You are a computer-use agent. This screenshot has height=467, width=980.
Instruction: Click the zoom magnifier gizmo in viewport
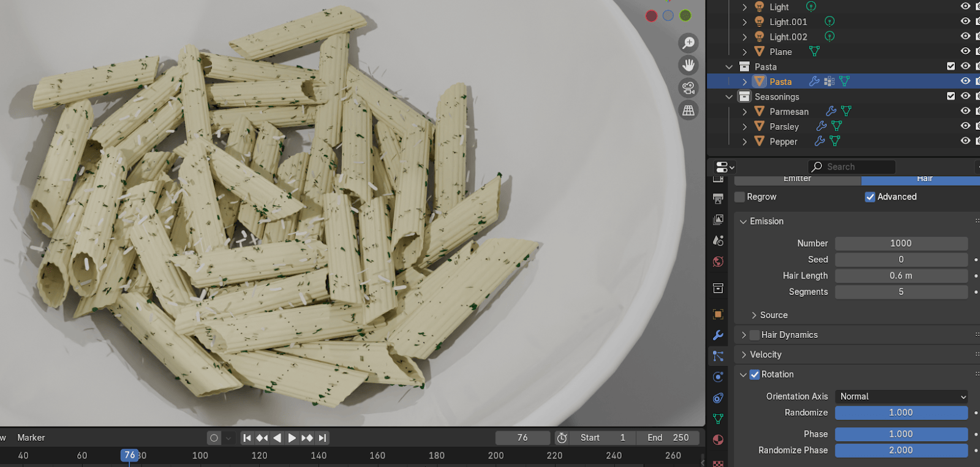(x=688, y=43)
